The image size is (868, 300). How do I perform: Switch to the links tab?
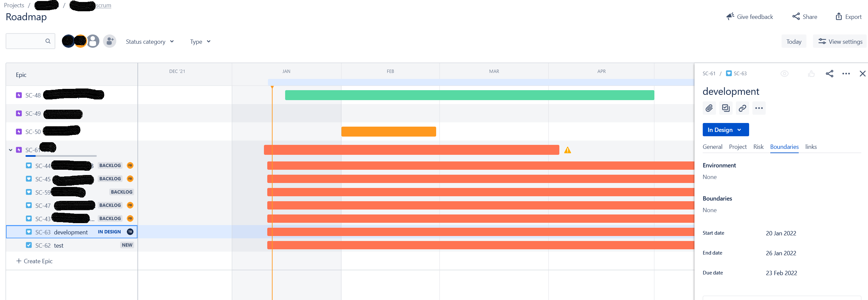coord(811,147)
